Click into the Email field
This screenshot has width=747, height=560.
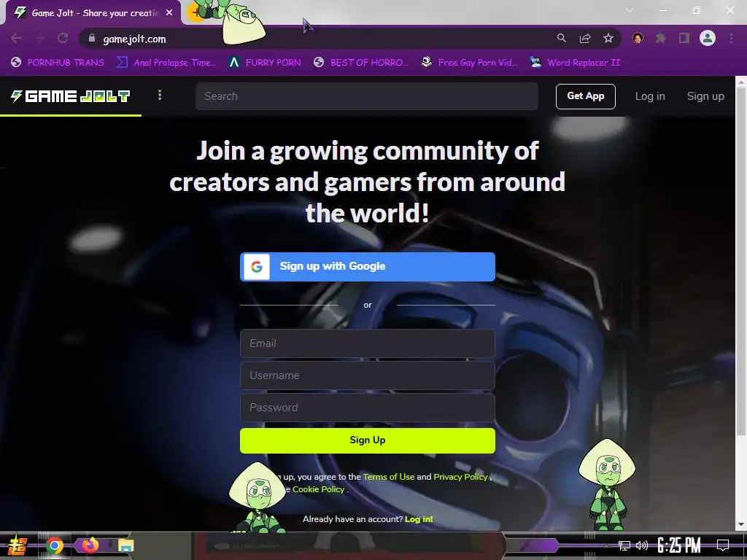pyautogui.click(x=368, y=343)
